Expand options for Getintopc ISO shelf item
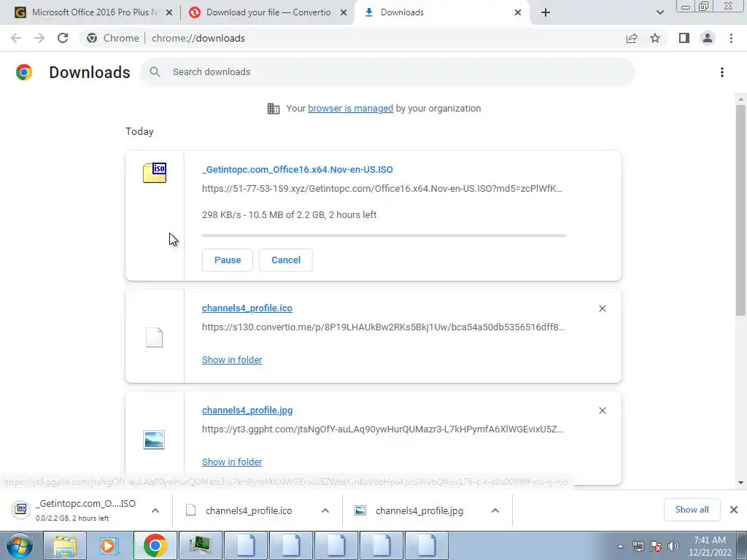 [x=155, y=510]
